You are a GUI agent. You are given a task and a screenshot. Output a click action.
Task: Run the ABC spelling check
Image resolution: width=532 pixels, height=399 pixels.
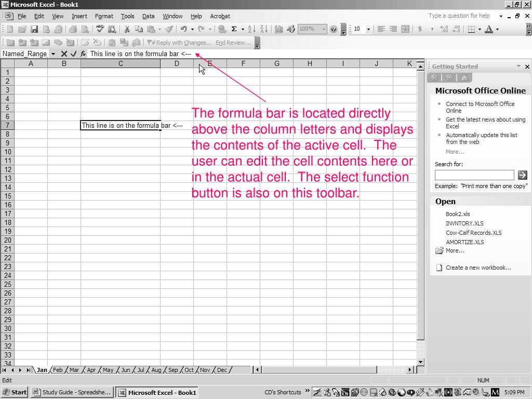coord(100,29)
